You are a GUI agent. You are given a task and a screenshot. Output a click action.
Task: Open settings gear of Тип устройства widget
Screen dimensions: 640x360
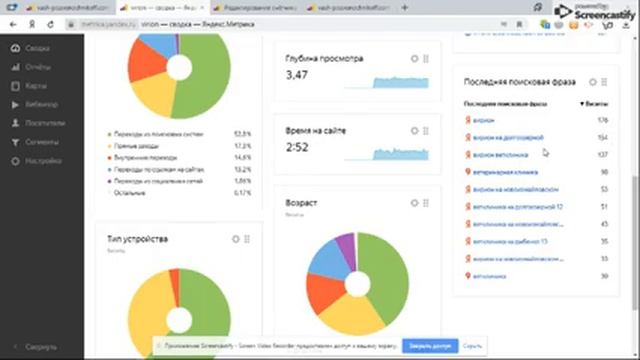point(236,239)
